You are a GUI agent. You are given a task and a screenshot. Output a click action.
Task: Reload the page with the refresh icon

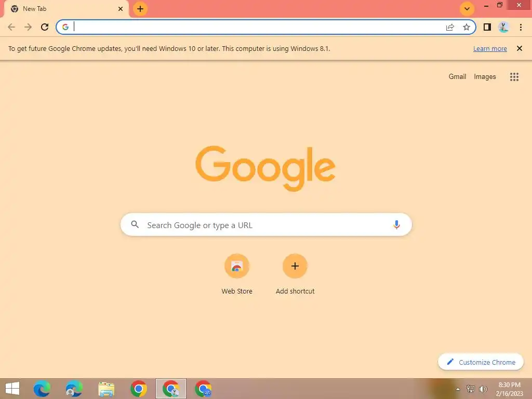(45, 27)
